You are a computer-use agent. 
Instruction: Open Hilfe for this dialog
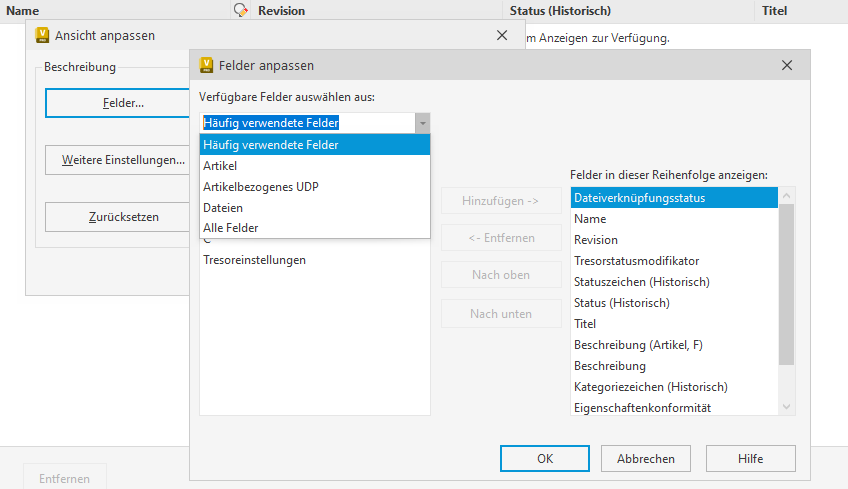(x=750, y=459)
